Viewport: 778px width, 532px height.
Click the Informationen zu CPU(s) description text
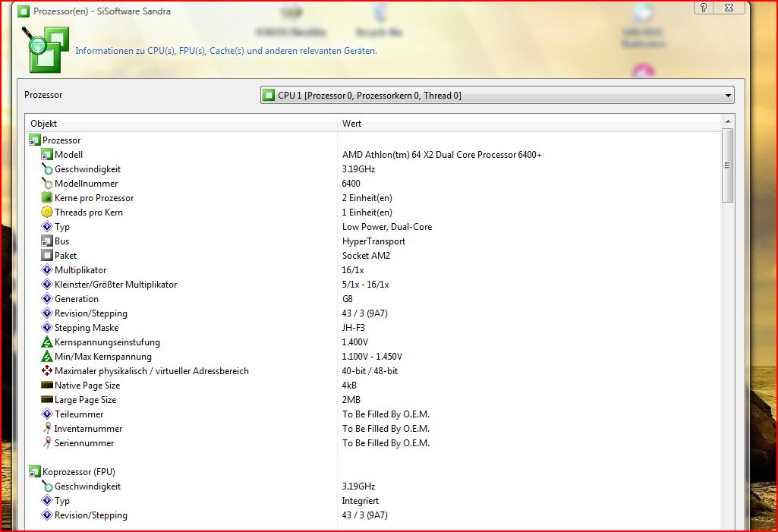pos(226,51)
